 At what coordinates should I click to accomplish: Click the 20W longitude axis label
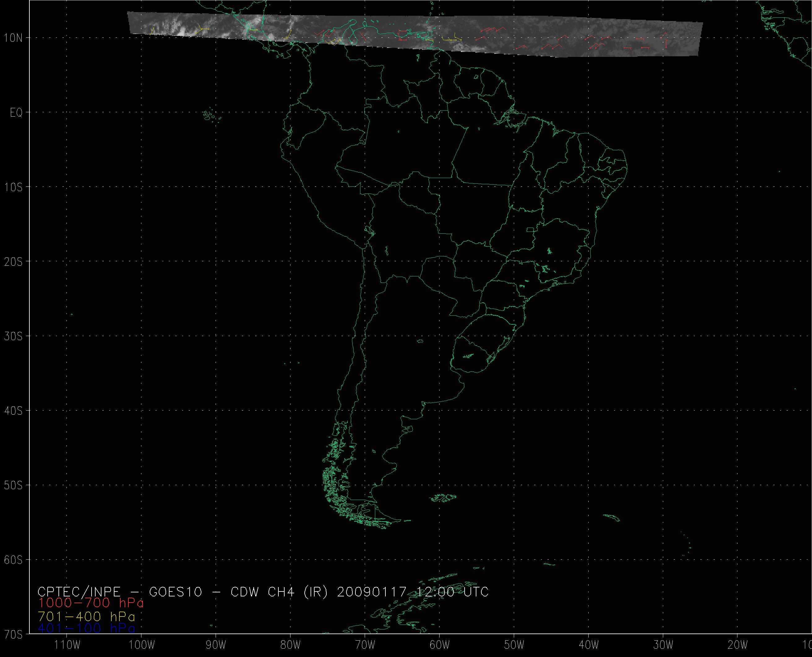point(738,645)
